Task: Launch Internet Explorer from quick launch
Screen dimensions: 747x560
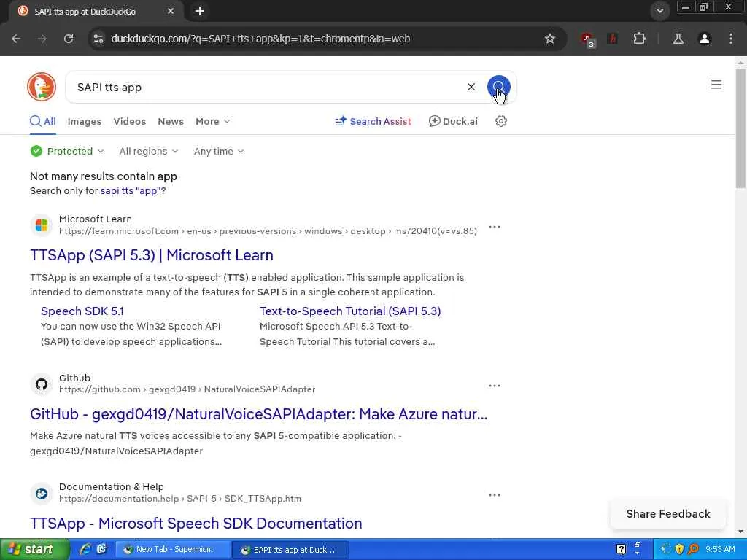Action: pos(85,549)
